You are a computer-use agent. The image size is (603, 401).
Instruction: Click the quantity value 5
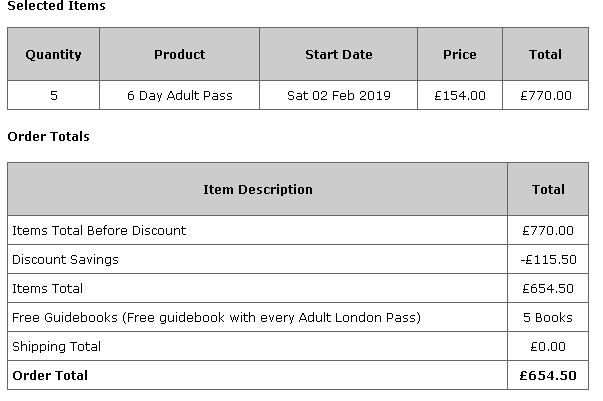53,96
